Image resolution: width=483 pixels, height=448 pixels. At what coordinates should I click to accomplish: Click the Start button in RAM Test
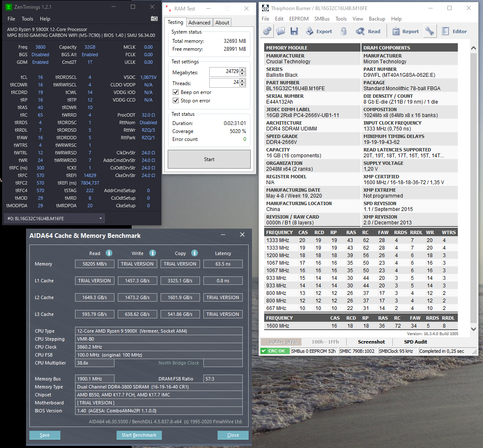[x=209, y=159]
